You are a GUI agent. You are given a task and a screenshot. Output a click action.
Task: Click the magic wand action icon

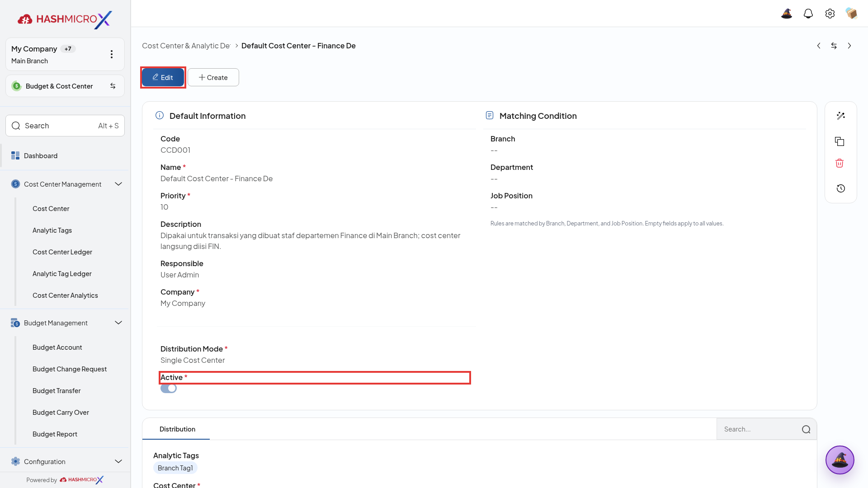point(841,116)
